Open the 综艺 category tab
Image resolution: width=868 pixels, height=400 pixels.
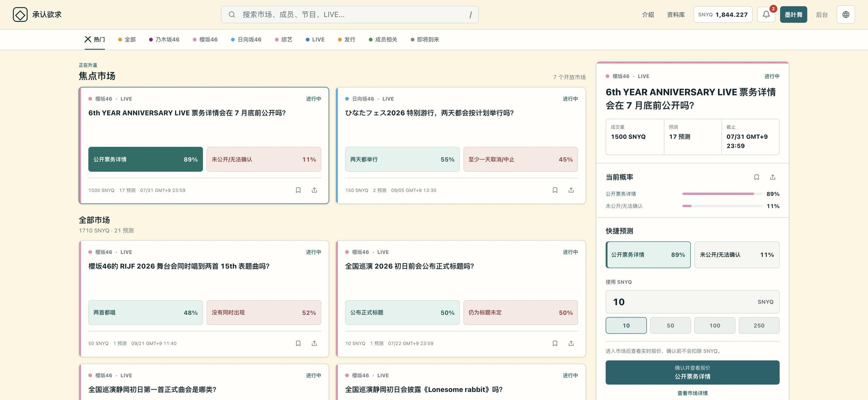[283, 39]
